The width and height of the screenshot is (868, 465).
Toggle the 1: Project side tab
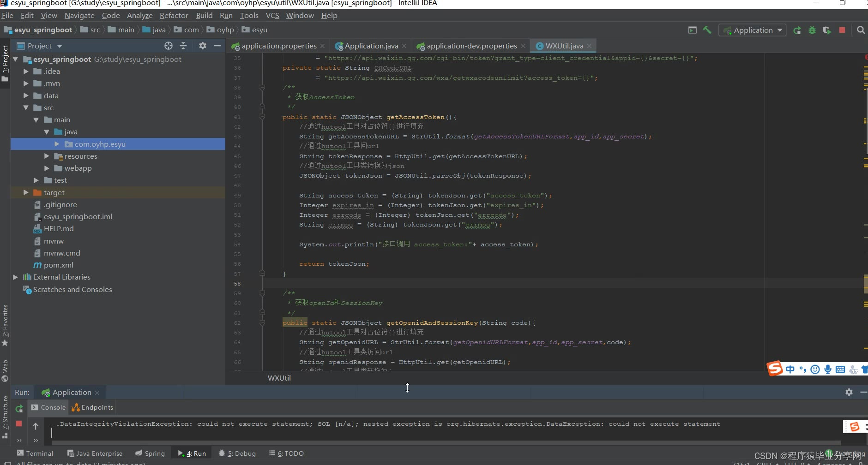[x=5, y=64]
